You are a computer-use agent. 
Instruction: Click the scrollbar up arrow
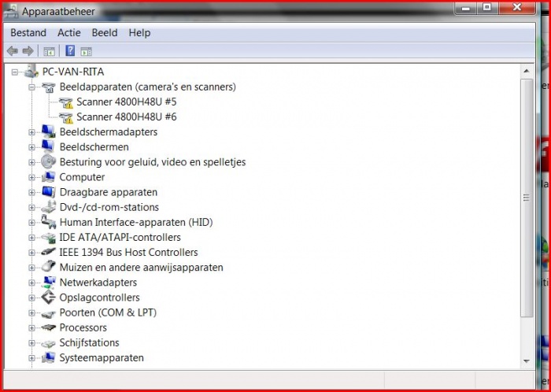pos(527,72)
